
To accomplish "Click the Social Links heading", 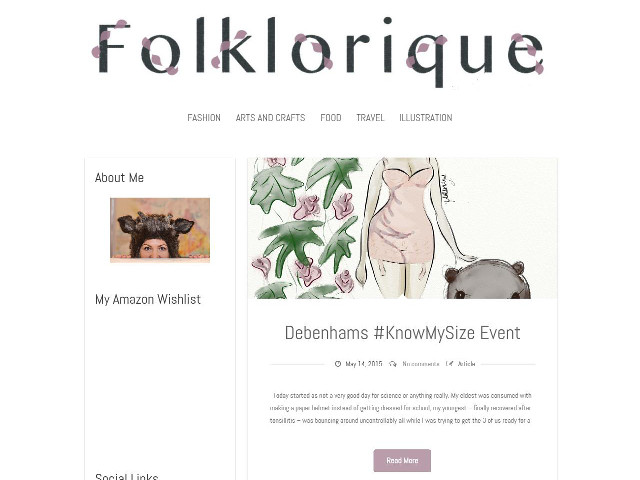I will point(127,476).
